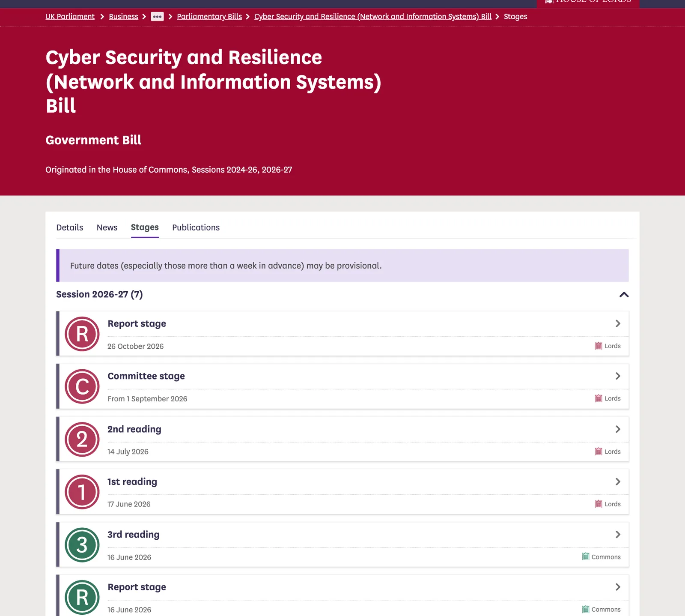Click the 26 October 2026 date
This screenshot has width=685, height=616.
point(135,346)
